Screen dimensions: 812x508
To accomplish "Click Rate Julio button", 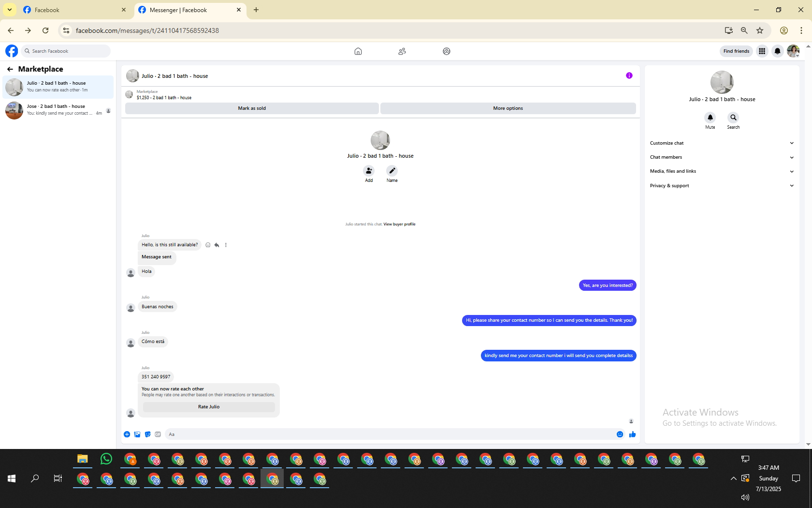I will 209,407.
